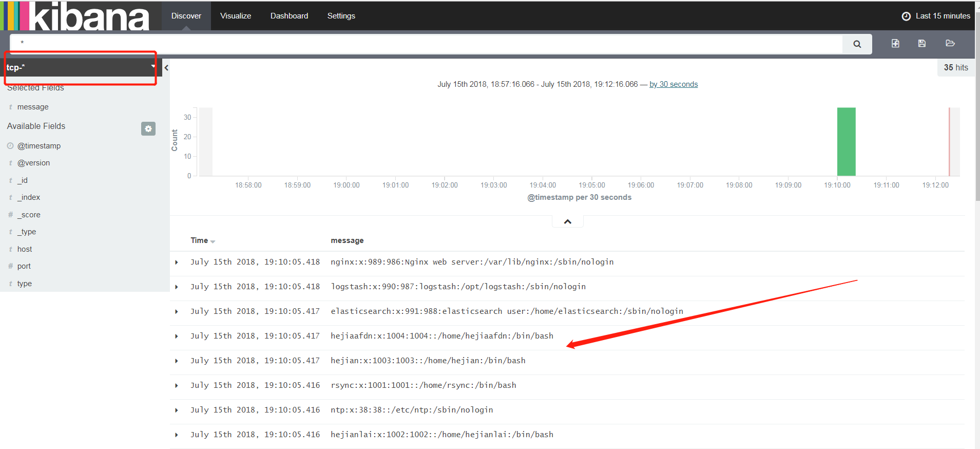Select the _index field

click(29, 197)
